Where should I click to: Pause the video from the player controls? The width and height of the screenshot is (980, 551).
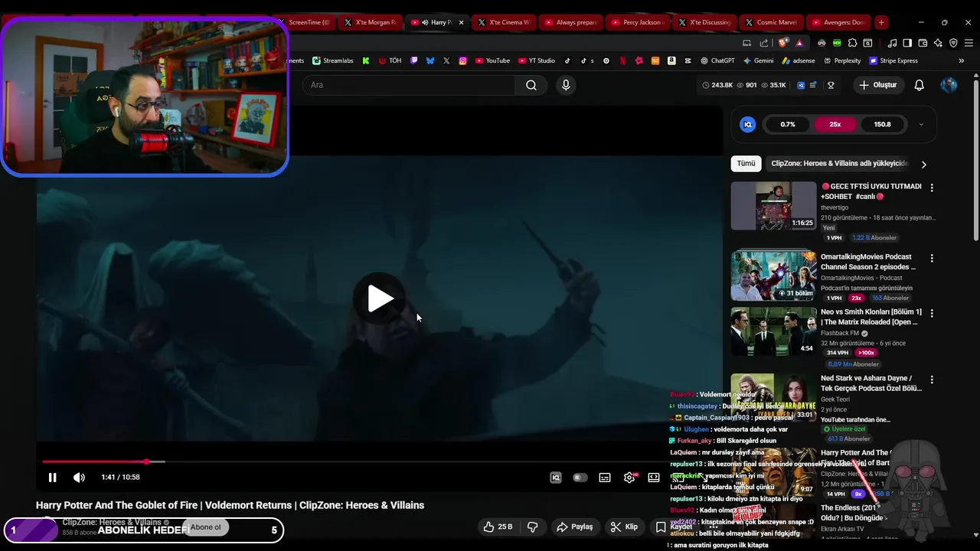pos(52,478)
